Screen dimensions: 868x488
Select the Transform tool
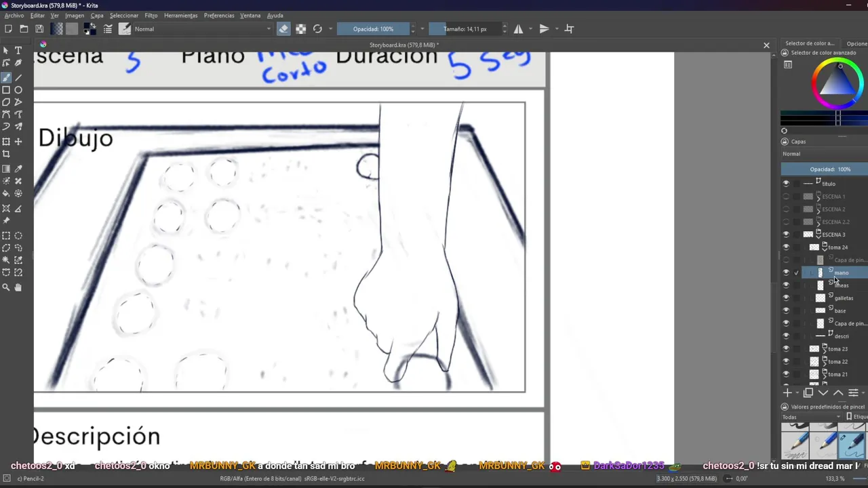pyautogui.click(x=6, y=142)
